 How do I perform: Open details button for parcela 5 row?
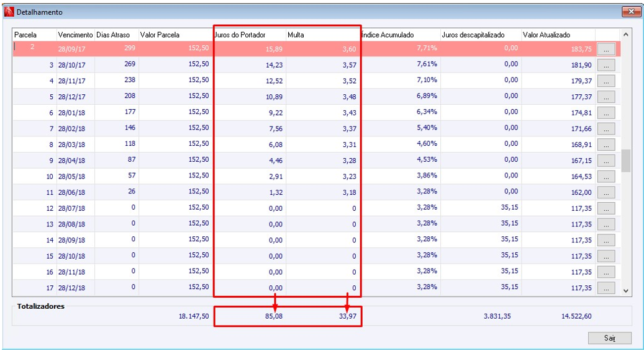point(606,97)
